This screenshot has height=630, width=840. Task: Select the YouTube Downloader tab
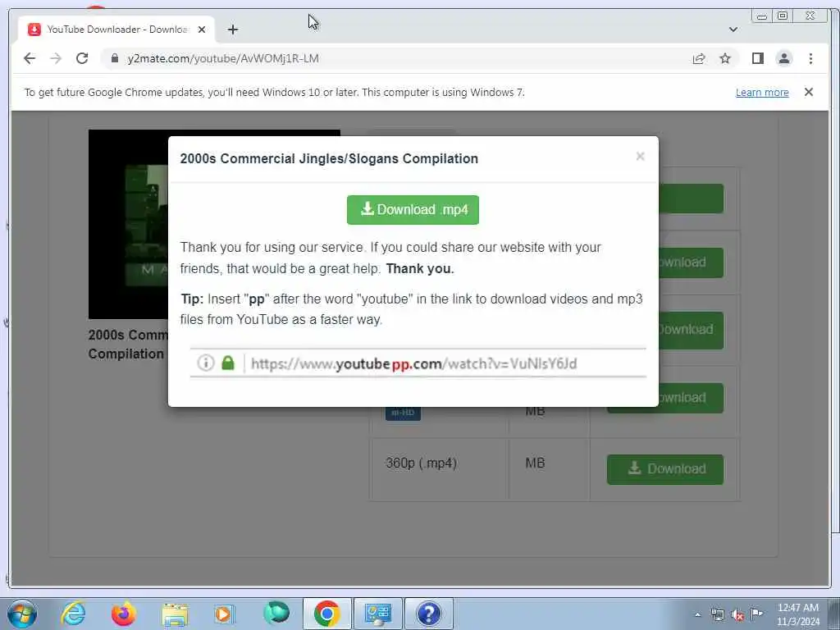tap(116, 30)
